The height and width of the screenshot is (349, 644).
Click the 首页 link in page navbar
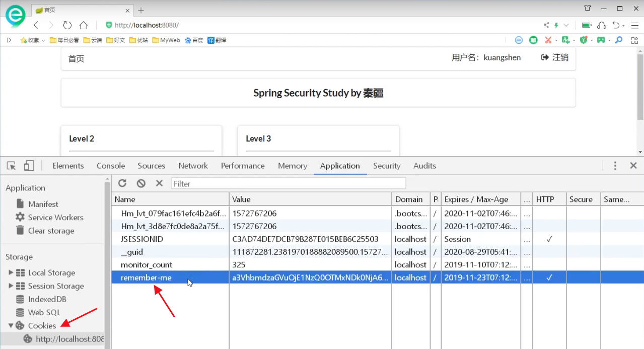tap(77, 59)
